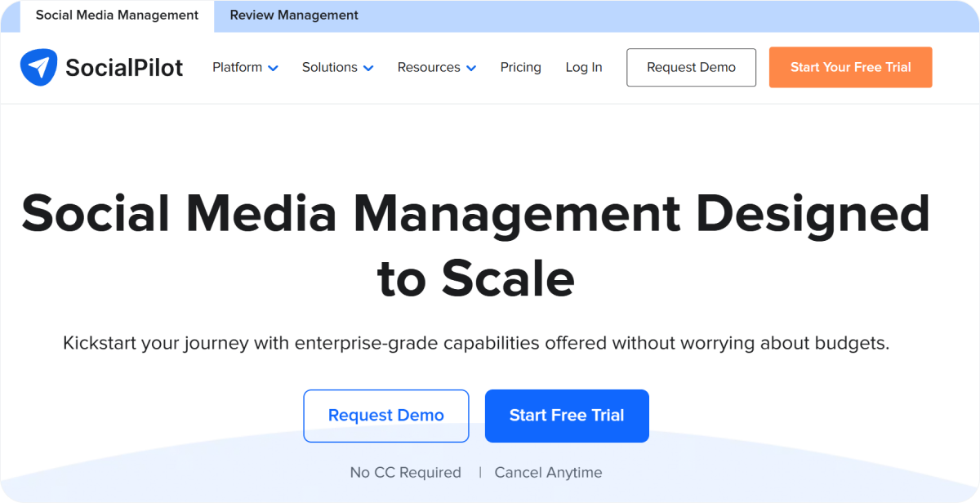Click the SocialPilot wordmark text

click(124, 68)
